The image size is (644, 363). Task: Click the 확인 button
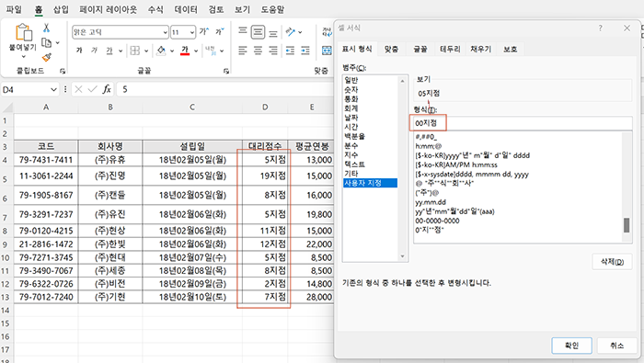(x=571, y=346)
